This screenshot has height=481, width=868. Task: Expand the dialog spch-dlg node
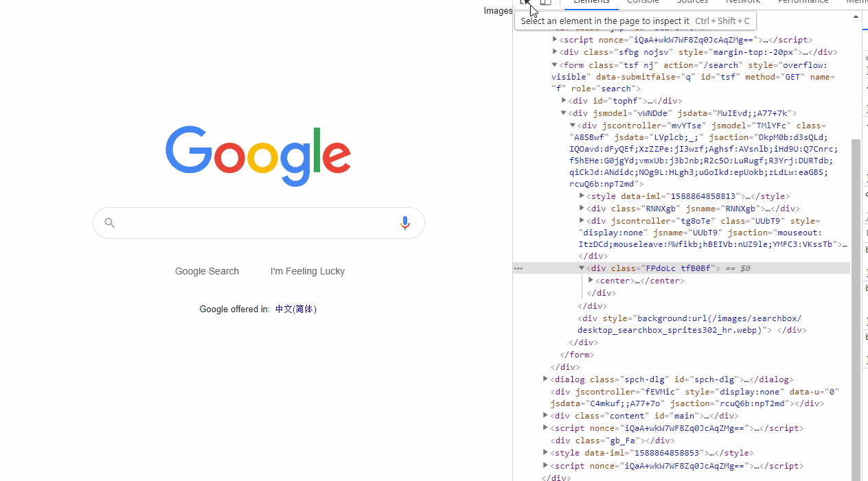coord(545,379)
